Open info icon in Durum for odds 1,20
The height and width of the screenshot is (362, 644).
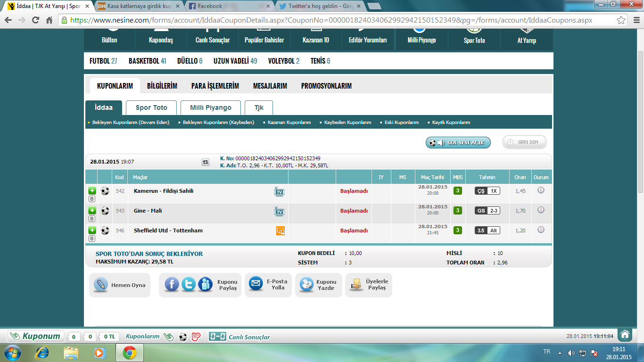541,230
